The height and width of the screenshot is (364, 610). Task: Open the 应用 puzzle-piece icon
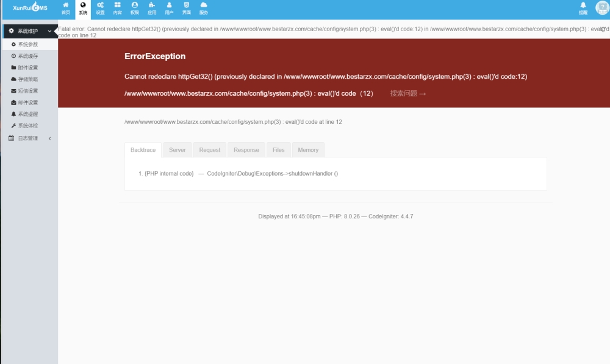152,7
